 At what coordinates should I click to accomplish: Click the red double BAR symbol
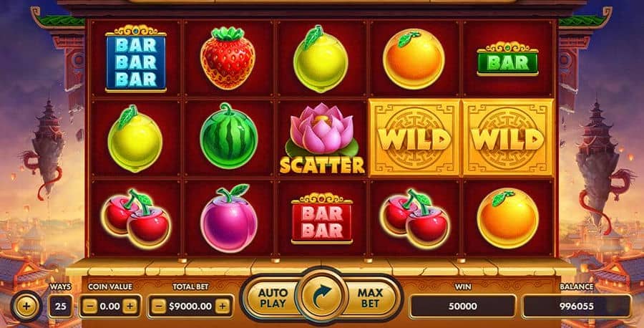coord(322,218)
